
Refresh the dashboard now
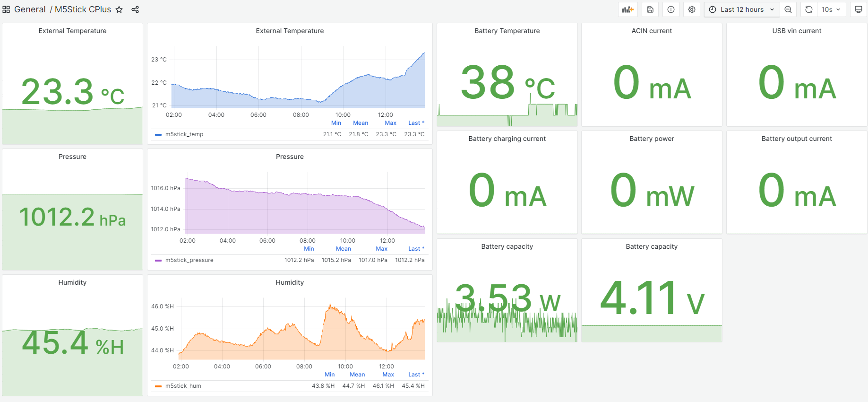[809, 9]
